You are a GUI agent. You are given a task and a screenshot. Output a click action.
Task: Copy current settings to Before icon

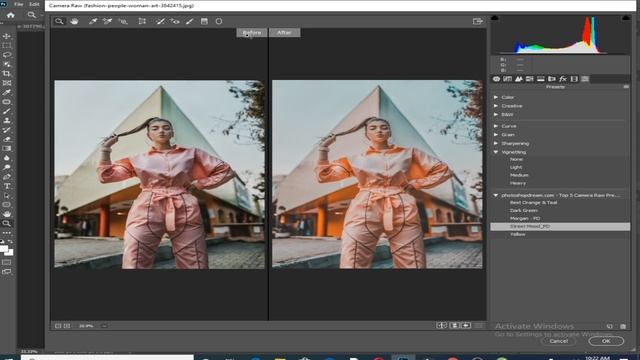(x=466, y=325)
